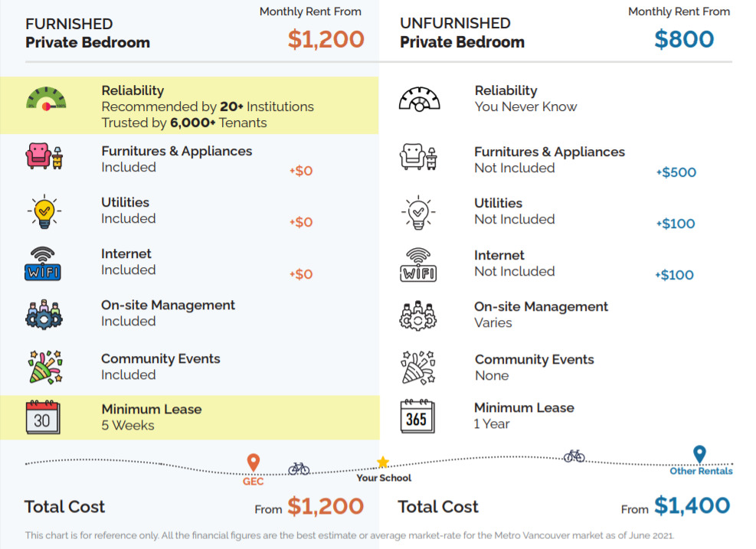Click the outline WiFi icon under unfurnished
The image size is (756, 549).
click(418, 264)
